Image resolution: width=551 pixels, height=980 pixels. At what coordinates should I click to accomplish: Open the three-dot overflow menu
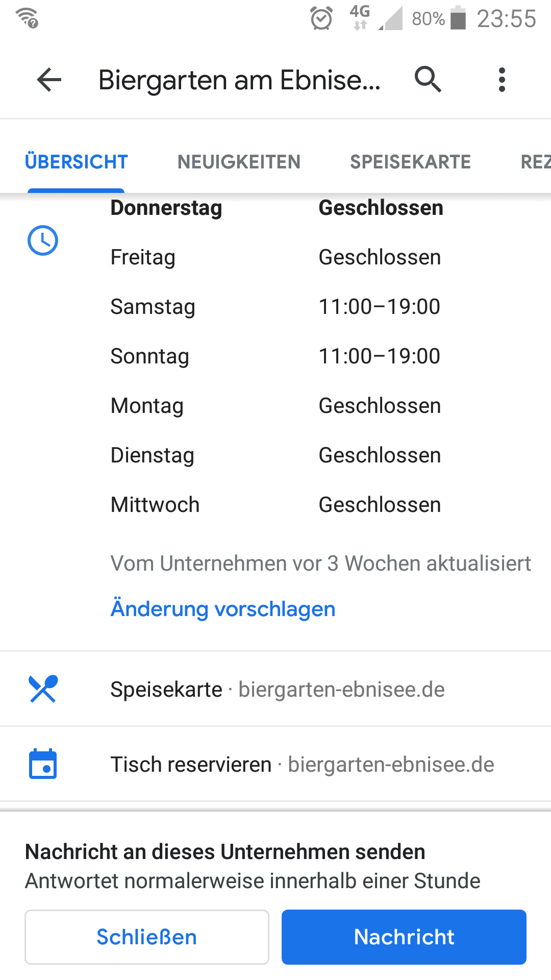(x=502, y=80)
